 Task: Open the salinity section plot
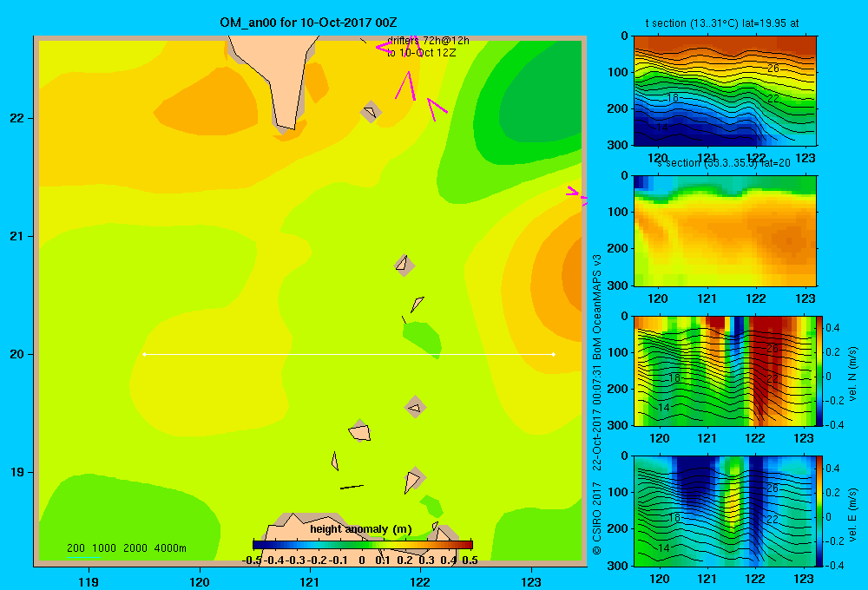click(725, 231)
